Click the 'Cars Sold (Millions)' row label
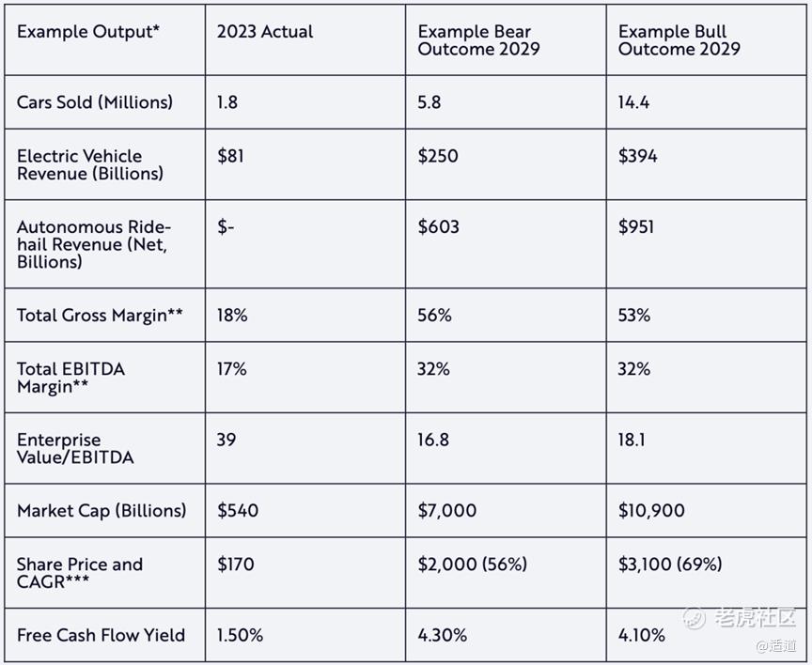Image resolution: width=812 pixels, height=665 pixels. 95,102
